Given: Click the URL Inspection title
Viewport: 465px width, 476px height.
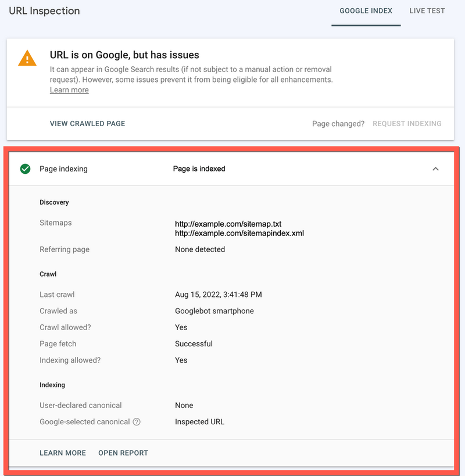Looking at the screenshot, I should 44,11.
